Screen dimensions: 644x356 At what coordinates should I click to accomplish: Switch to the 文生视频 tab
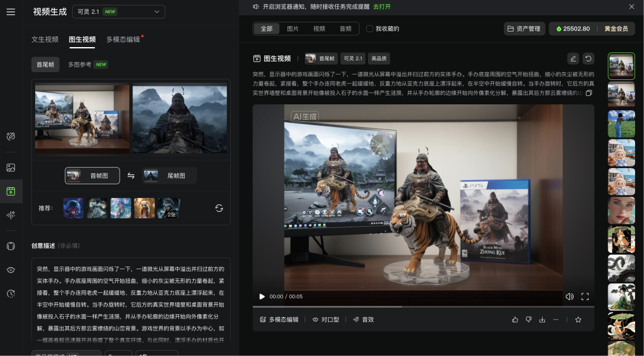pyautogui.click(x=45, y=39)
